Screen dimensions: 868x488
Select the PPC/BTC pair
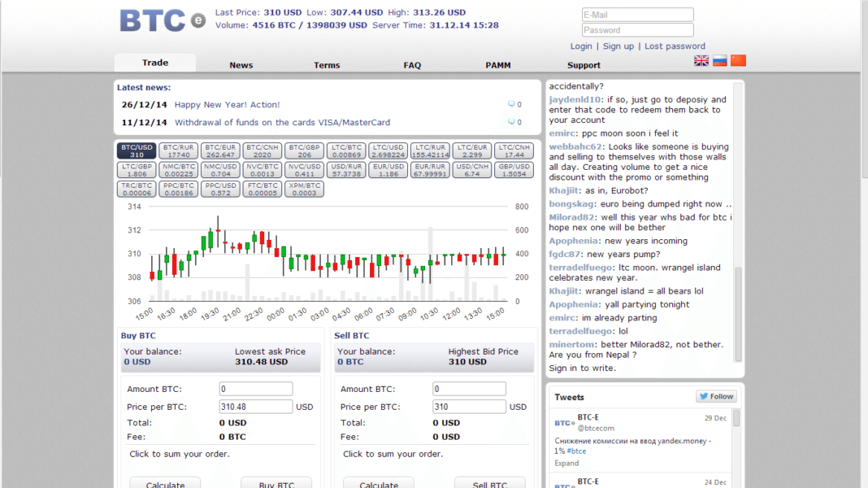[x=178, y=189]
